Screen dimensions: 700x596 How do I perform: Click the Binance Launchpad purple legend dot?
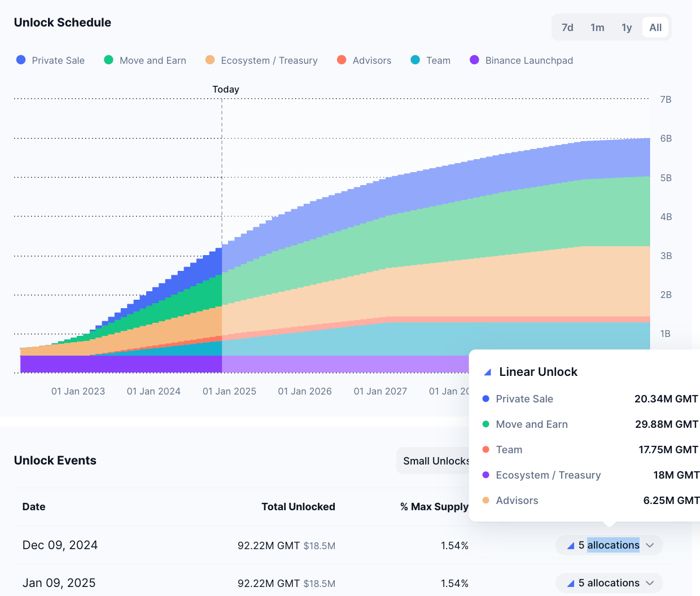[475, 60]
